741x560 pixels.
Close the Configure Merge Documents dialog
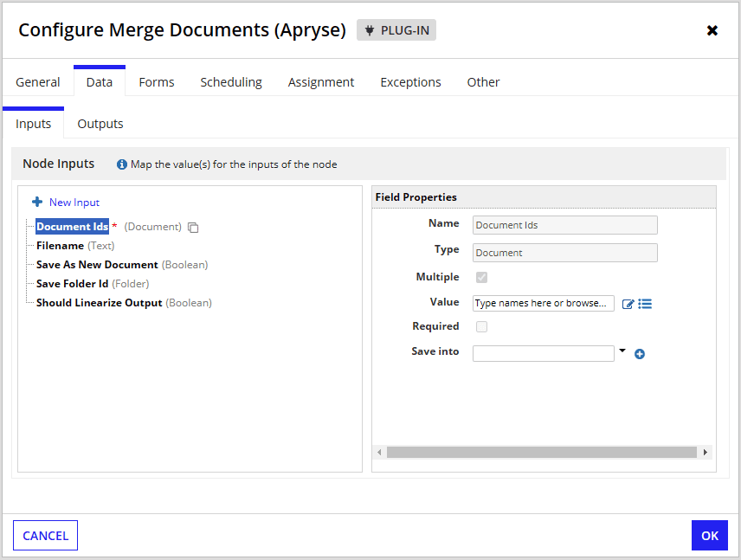click(x=712, y=30)
